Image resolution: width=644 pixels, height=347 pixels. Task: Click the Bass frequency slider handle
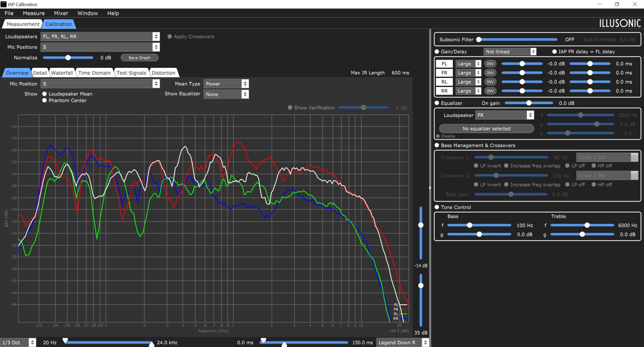[x=469, y=225]
